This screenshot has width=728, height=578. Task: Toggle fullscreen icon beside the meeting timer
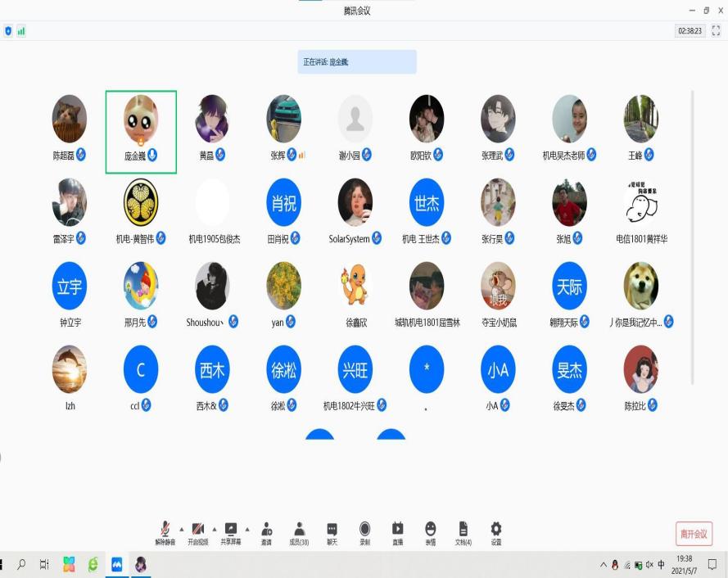click(716, 30)
